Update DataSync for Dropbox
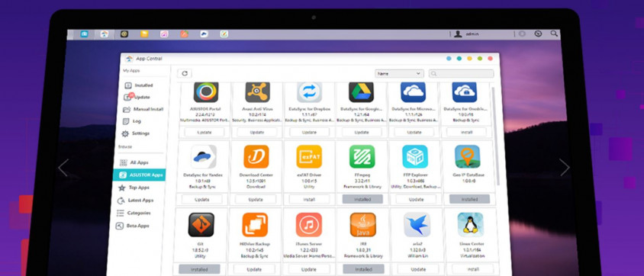 click(x=309, y=133)
